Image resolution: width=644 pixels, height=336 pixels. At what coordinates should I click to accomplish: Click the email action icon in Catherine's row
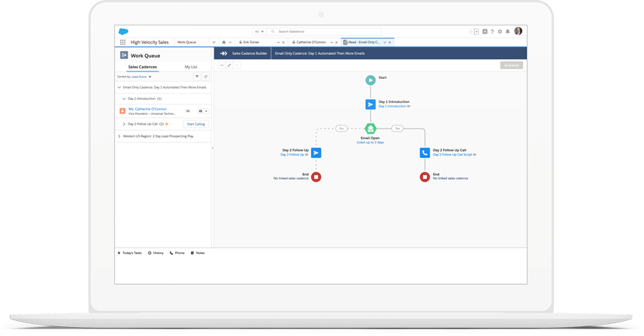(201, 111)
